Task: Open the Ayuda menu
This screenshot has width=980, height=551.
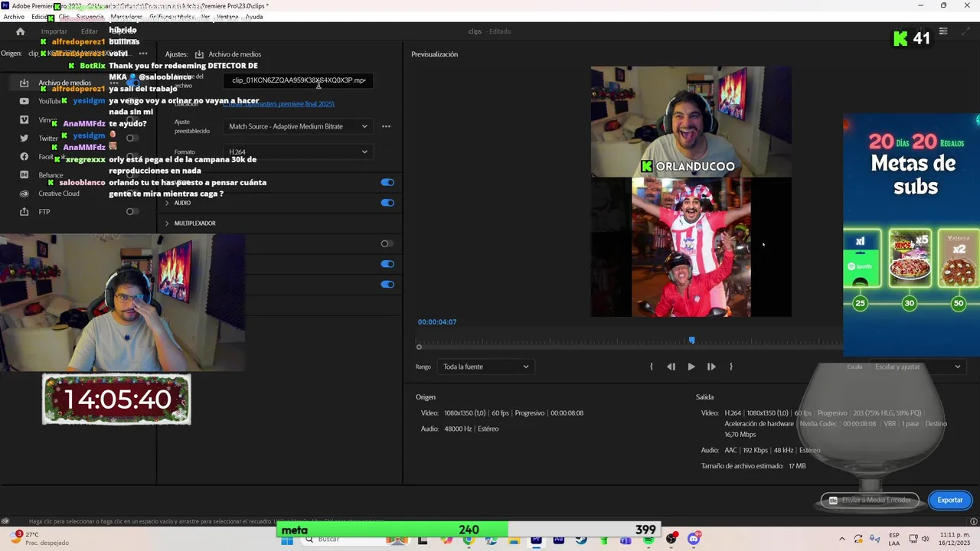Action: [254, 17]
